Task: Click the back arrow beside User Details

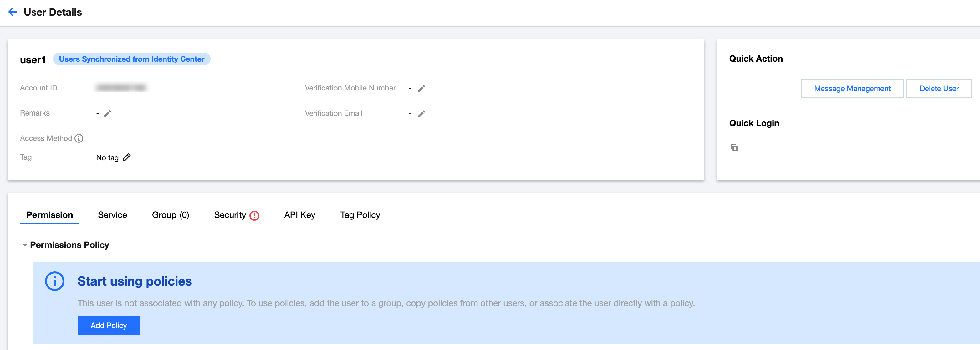Action: (x=13, y=12)
